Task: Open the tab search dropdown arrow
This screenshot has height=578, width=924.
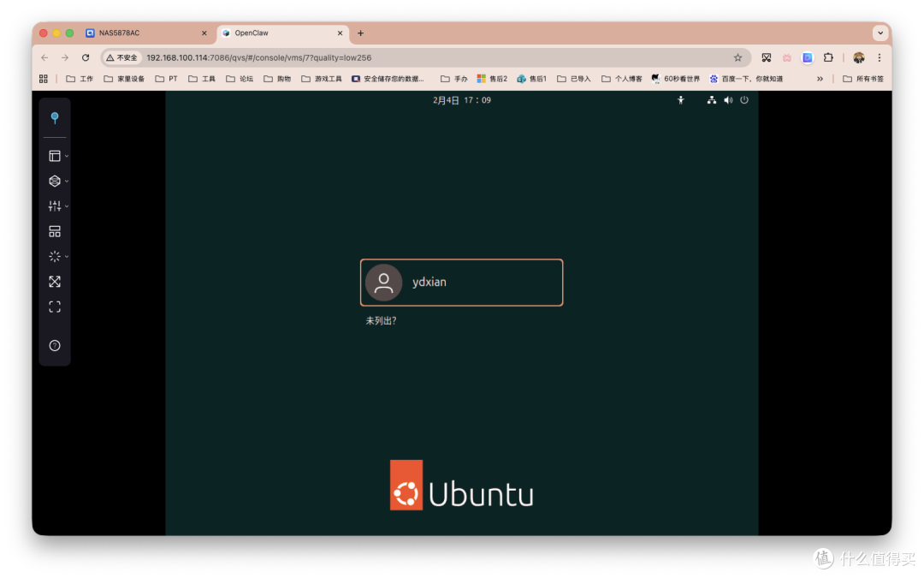Action: [x=880, y=33]
